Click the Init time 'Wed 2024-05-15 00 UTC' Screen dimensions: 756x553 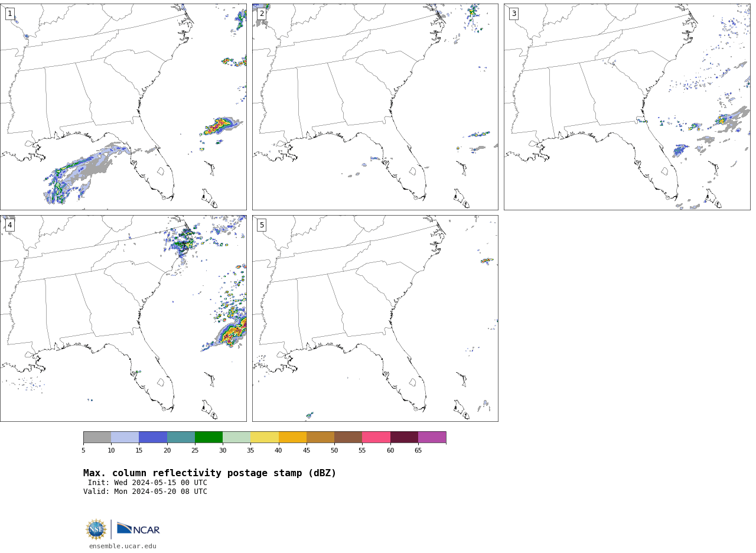coord(159,483)
